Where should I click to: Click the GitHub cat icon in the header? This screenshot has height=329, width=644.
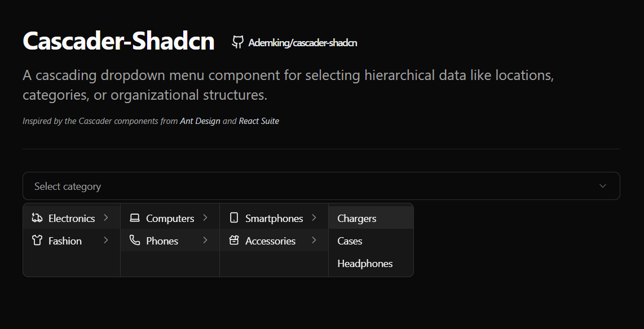pos(237,42)
